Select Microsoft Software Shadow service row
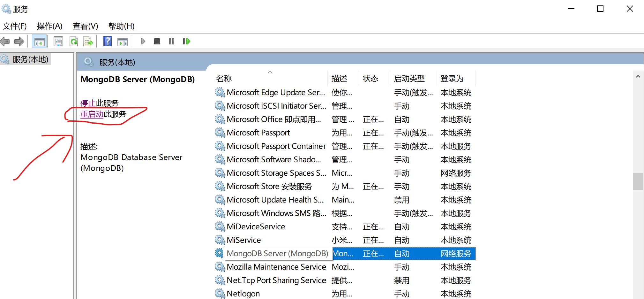The image size is (644, 299). (x=345, y=160)
